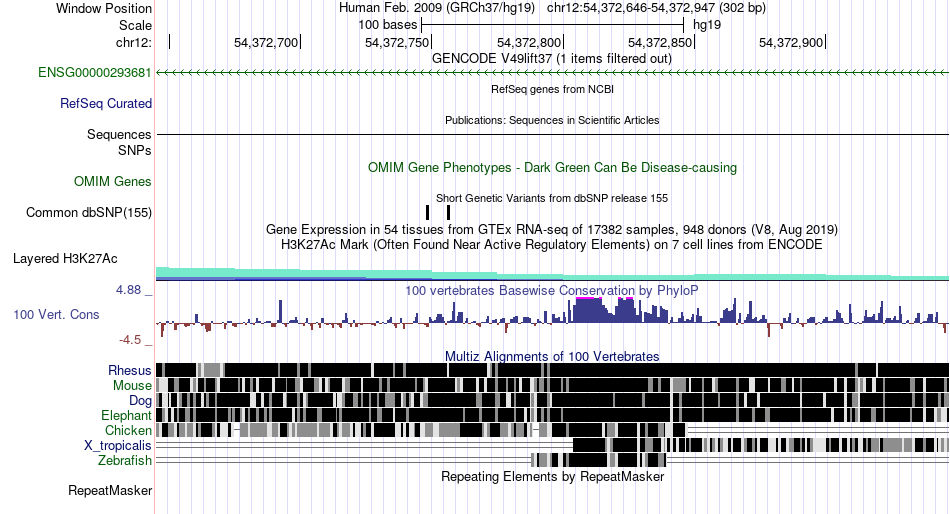Click the SNPs track label

point(135,150)
